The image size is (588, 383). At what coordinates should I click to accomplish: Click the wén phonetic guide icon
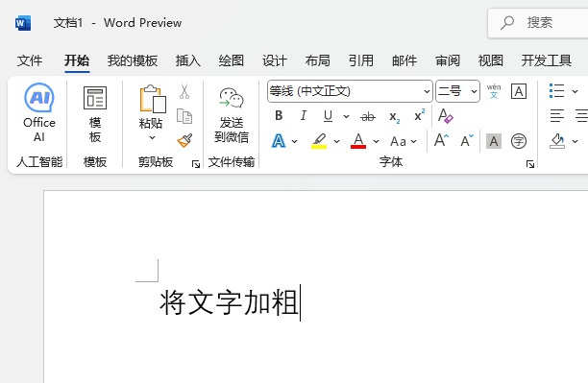coord(494,91)
